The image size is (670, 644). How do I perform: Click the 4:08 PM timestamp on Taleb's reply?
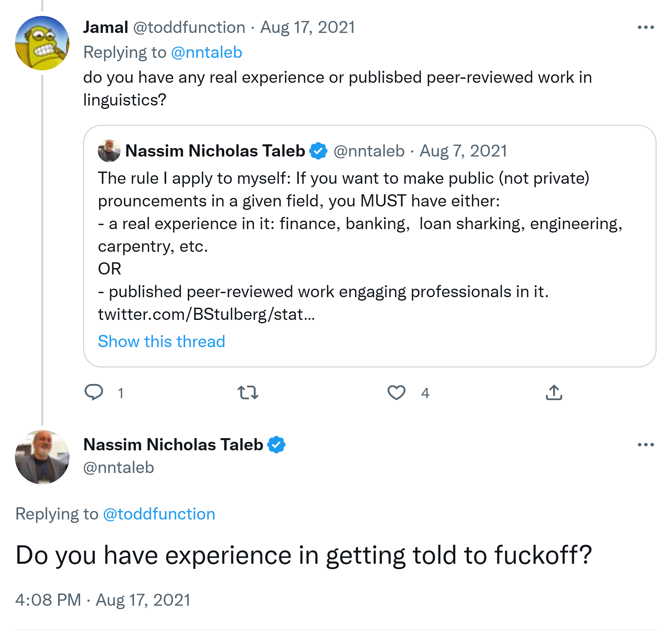[48, 600]
